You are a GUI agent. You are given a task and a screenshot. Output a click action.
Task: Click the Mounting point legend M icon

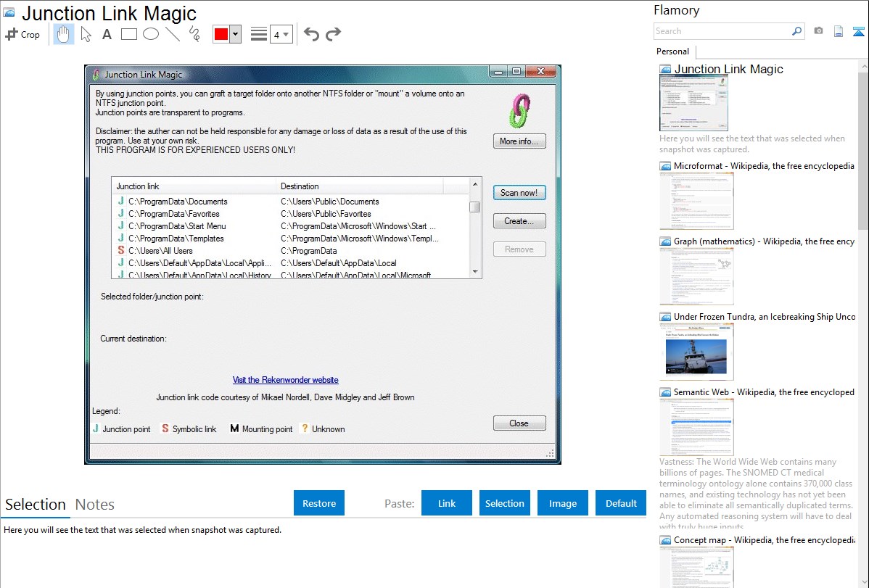coord(234,428)
